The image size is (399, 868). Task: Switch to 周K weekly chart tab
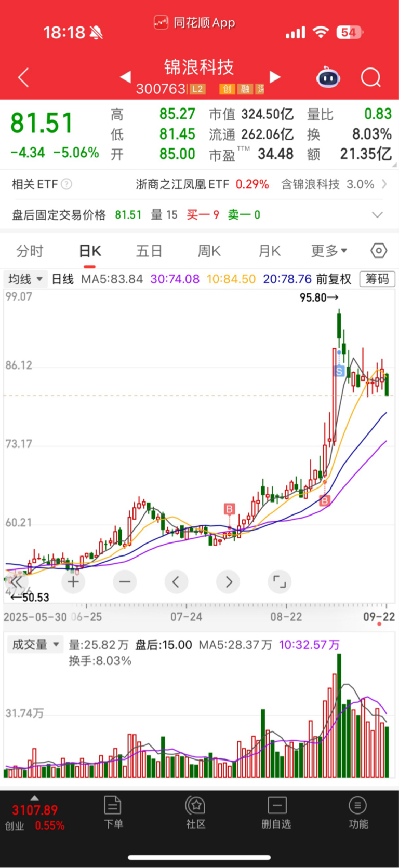209,251
